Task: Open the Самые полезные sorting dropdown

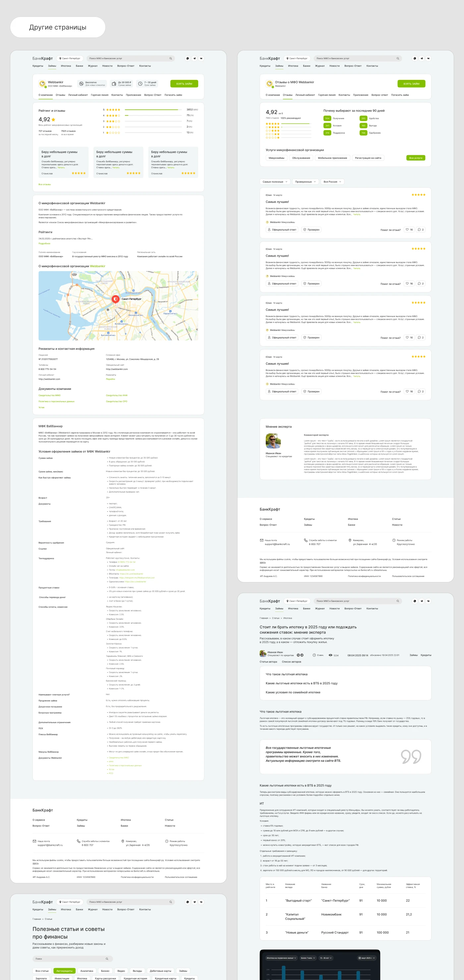Action: point(275,182)
